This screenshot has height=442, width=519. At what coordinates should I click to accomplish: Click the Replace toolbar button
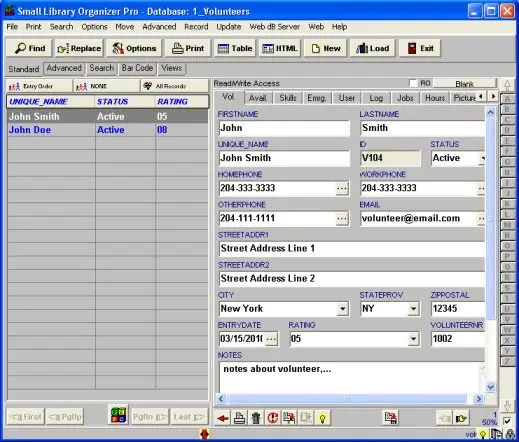click(79, 48)
